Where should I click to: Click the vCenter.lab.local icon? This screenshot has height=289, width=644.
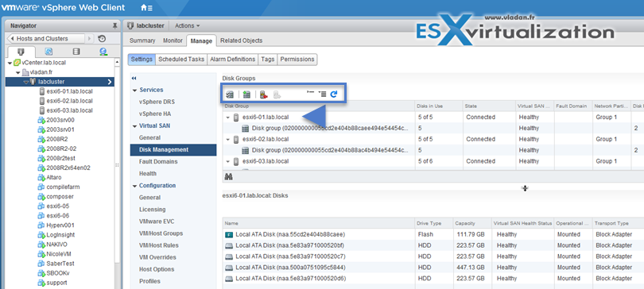pos(17,63)
